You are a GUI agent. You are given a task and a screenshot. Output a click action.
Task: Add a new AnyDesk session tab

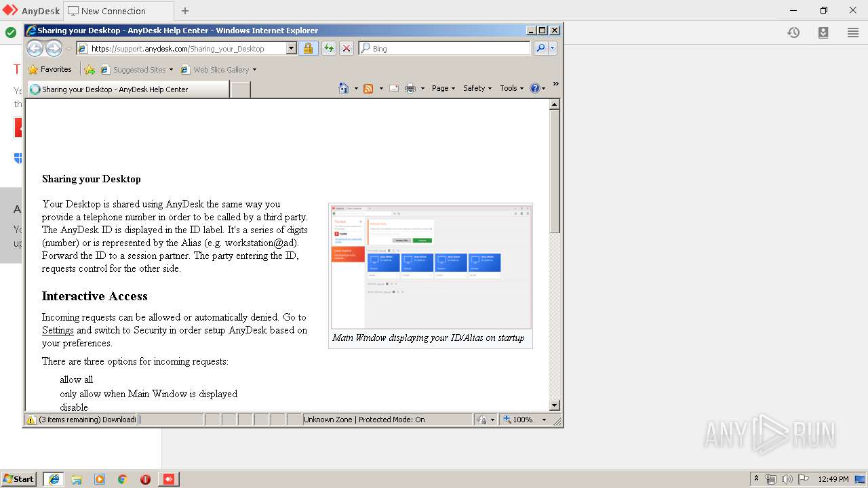click(x=185, y=11)
